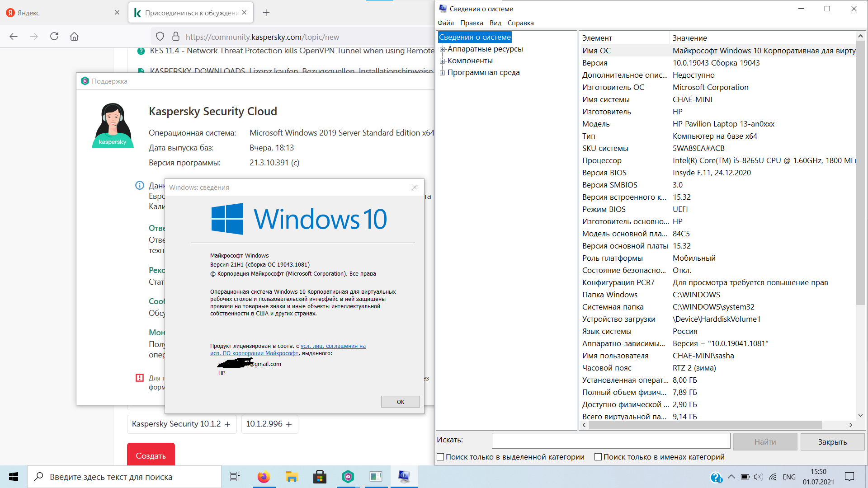Open File Explorer from the taskbar
The width and height of the screenshot is (868, 488).
click(292, 477)
